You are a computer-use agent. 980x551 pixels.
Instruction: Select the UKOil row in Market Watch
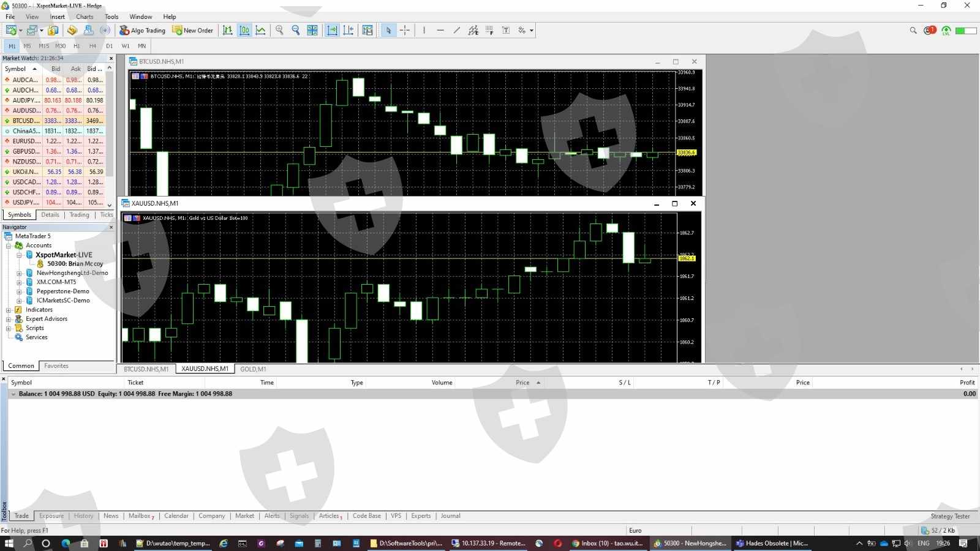click(54, 172)
